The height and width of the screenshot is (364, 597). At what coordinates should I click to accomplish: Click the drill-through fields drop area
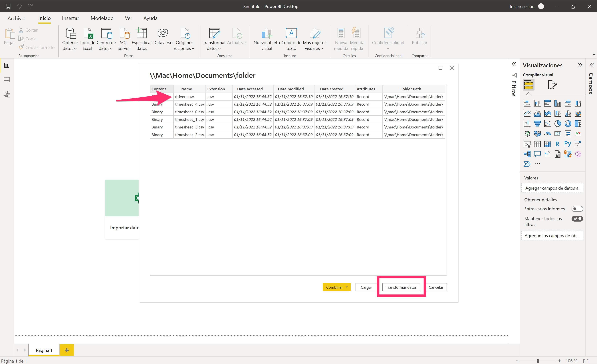(552, 236)
